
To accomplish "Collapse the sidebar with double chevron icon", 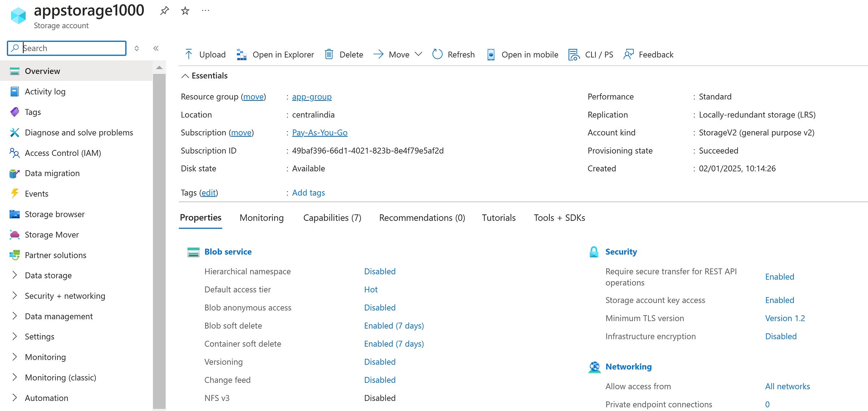I will (x=156, y=48).
